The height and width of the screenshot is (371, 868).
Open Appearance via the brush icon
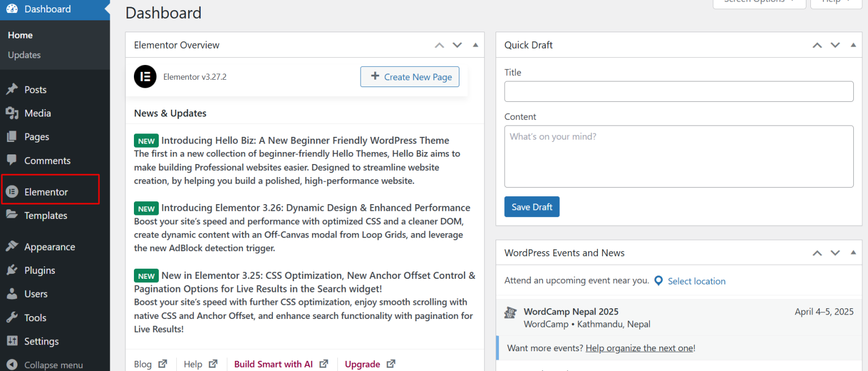click(14, 247)
